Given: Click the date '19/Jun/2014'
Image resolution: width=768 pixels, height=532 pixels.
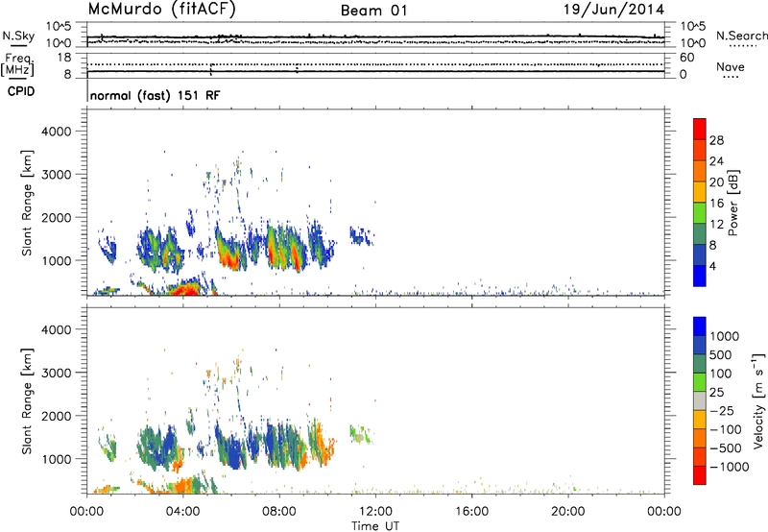Looking at the screenshot, I should point(613,10).
